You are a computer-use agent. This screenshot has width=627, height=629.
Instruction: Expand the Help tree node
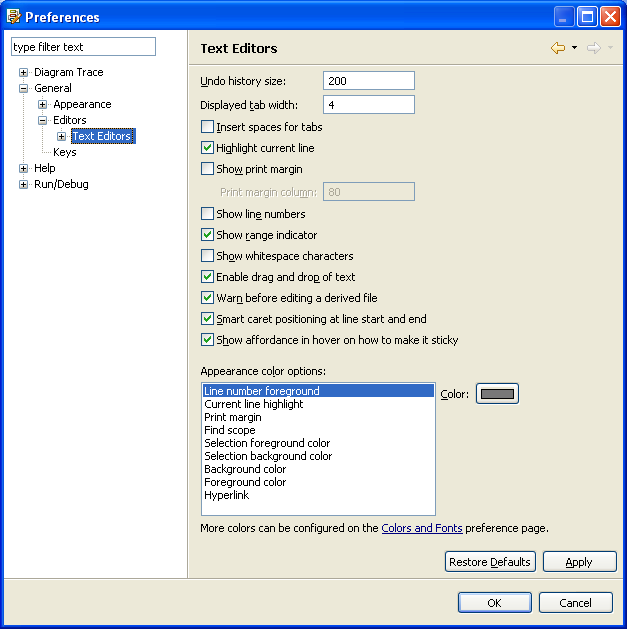pyautogui.click(x=23, y=168)
